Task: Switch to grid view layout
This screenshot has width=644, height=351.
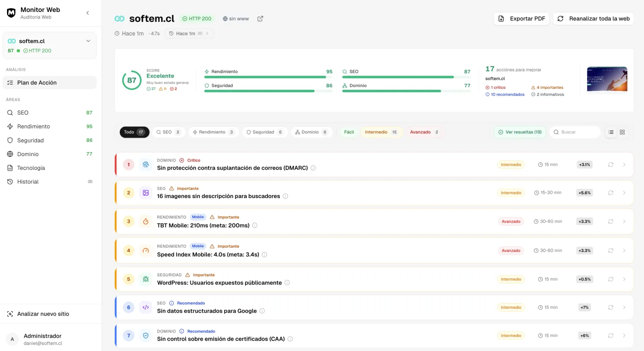Action: (623, 132)
